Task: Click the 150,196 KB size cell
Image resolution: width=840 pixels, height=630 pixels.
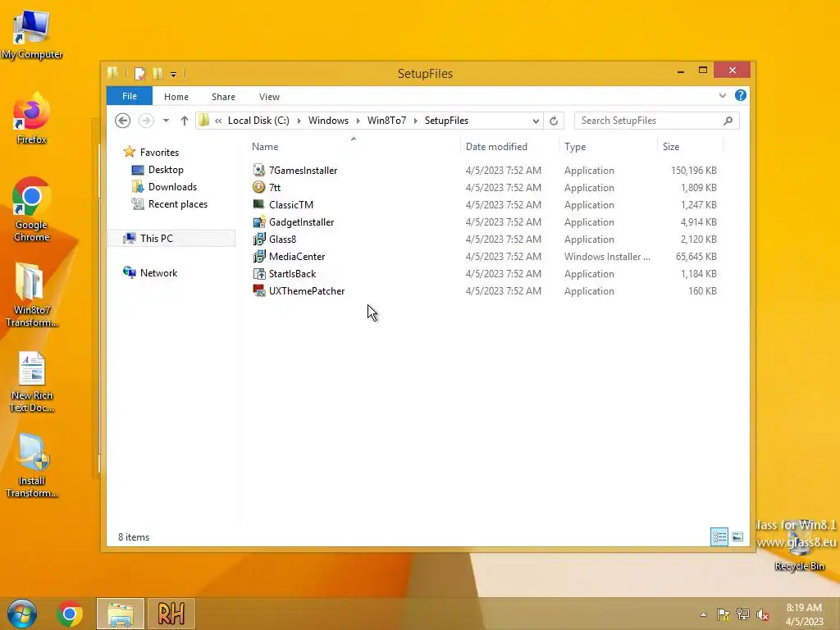Action: [x=694, y=171]
